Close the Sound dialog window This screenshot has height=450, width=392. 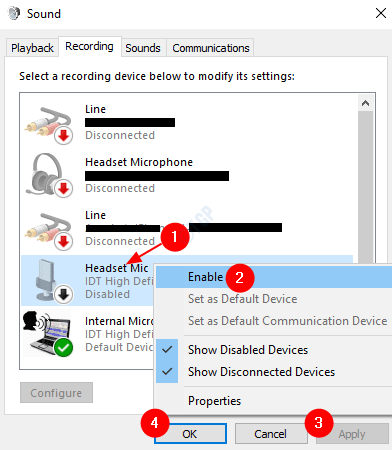pos(381,14)
